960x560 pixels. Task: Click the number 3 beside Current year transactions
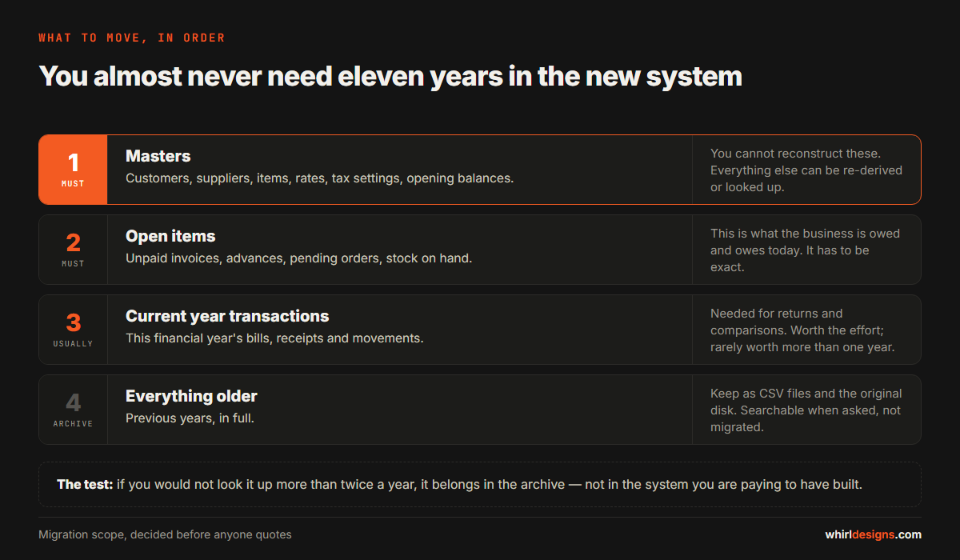point(73,322)
